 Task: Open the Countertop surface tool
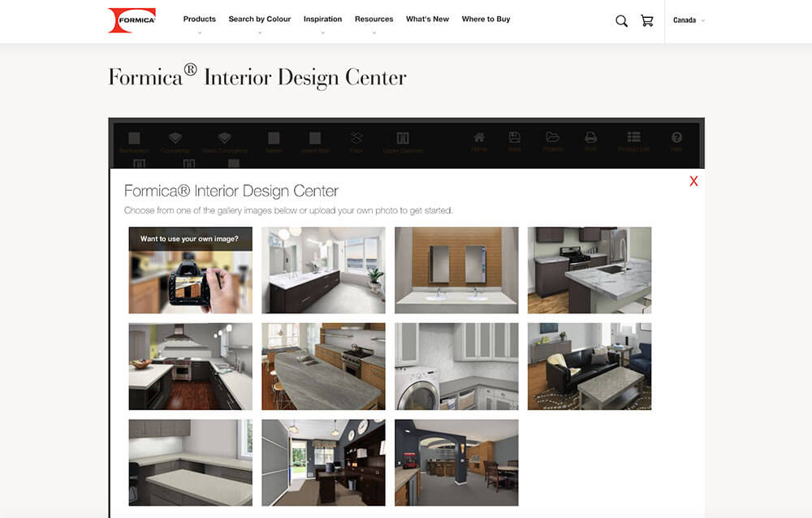pos(175,140)
